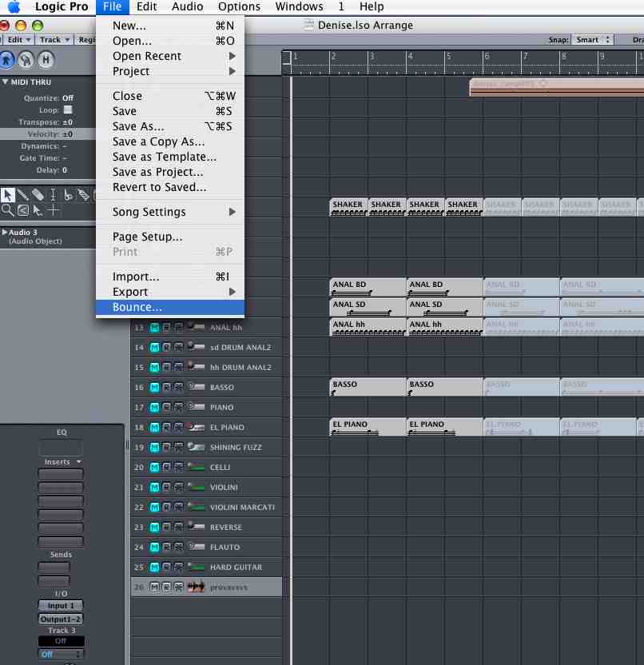This screenshot has width=644, height=665.
Task: Click the instrument icon on EL PIANO track
Action: tap(197, 427)
